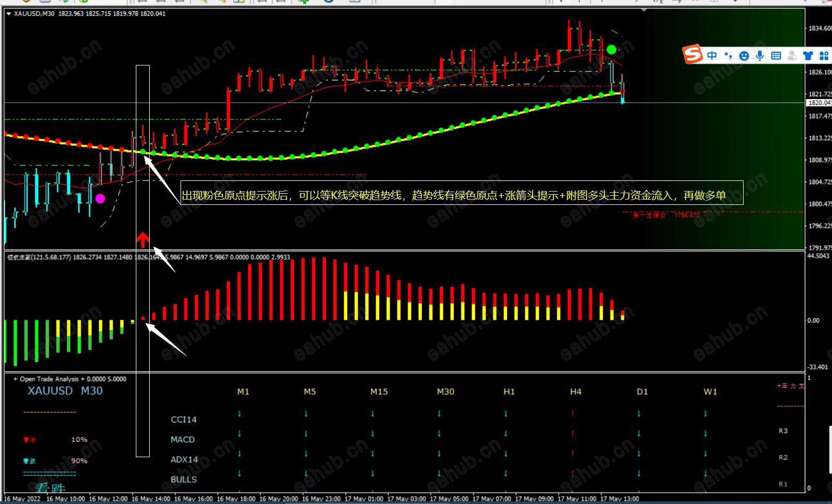Click the CCI14 row label
Viewport: 832px width, 504px height.
click(184, 419)
